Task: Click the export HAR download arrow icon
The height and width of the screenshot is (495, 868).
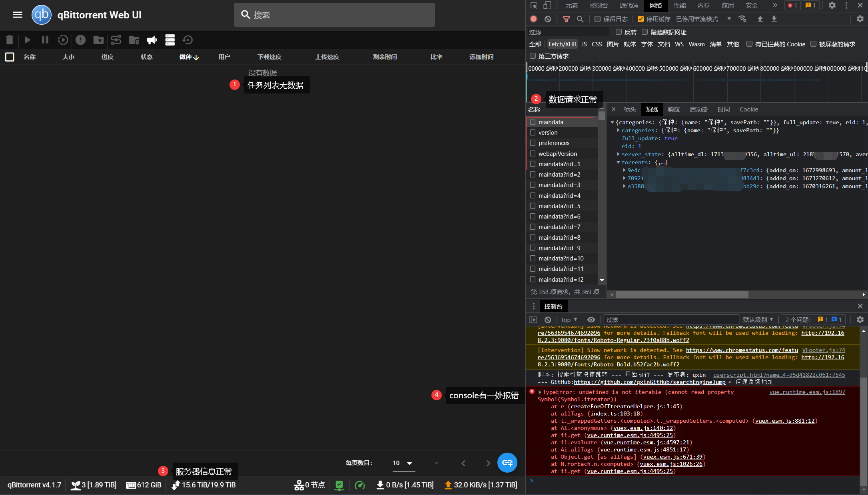Action: click(774, 19)
